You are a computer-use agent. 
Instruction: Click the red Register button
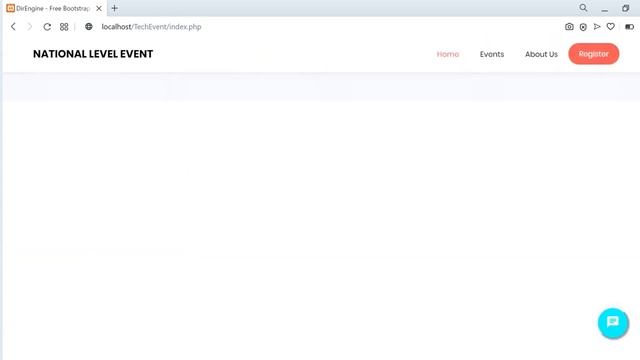pos(593,54)
